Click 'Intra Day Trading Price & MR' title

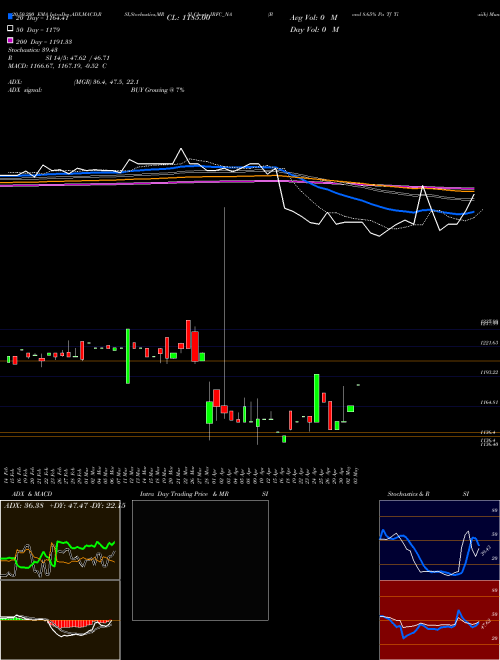pos(184,494)
